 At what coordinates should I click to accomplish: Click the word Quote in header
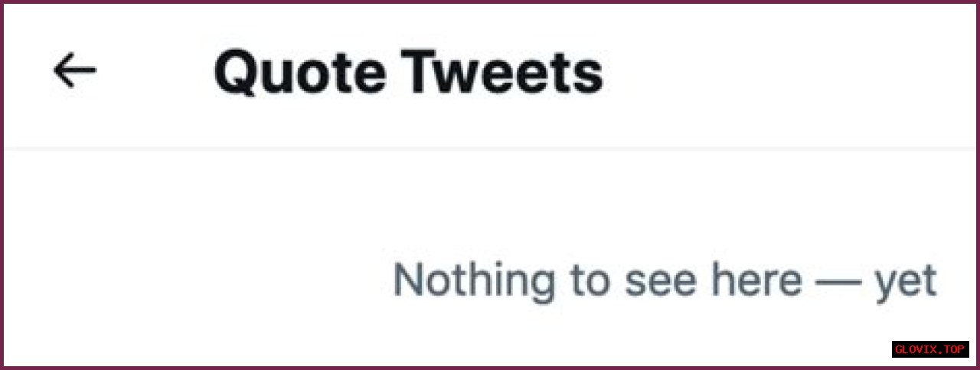coord(299,74)
